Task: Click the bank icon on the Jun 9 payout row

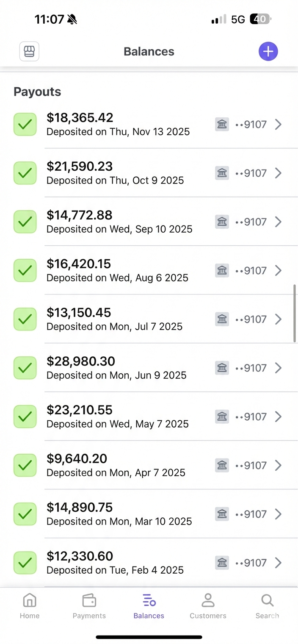Action: pyautogui.click(x=222, y=368)
